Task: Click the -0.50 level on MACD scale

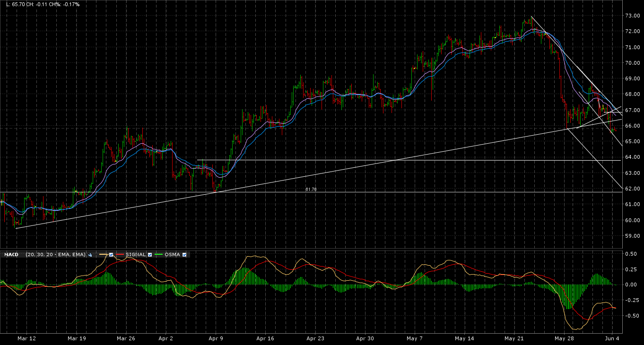Action: pos(631,316)
